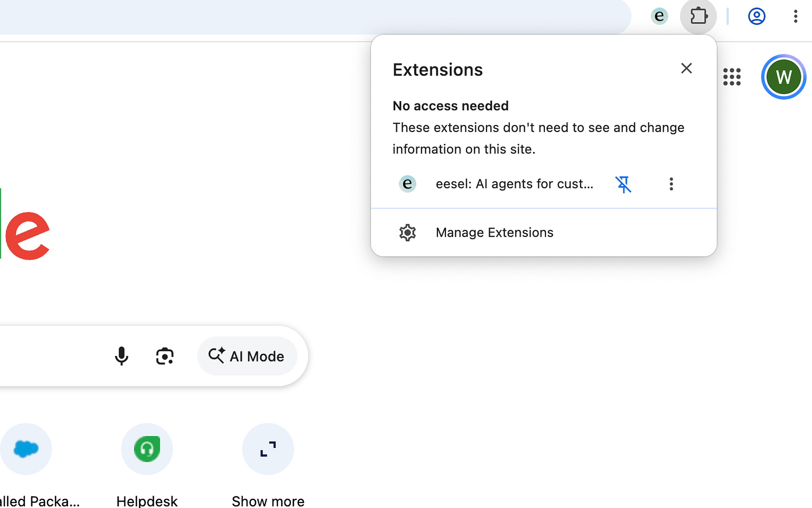Click the eesel extension icon in the list
This screenshot has width=812, height=508.
point(407,184)
